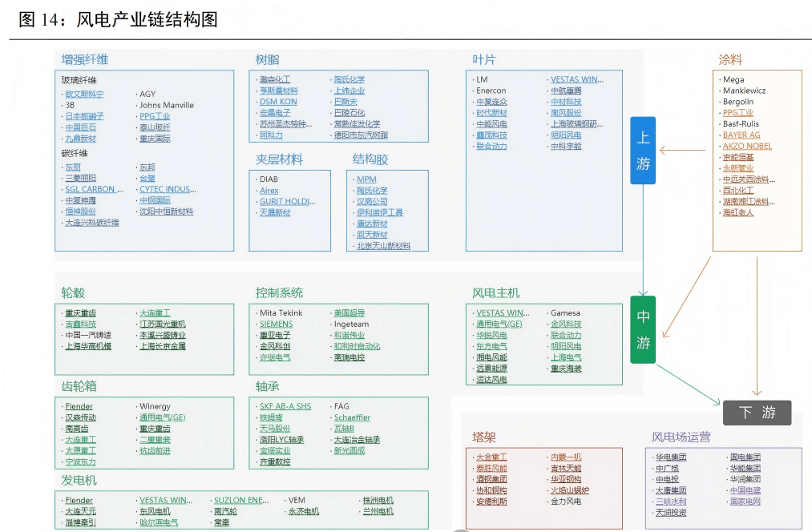
Task: Open the 金风科技 link under 风电主机
Action: pos(566,324)
